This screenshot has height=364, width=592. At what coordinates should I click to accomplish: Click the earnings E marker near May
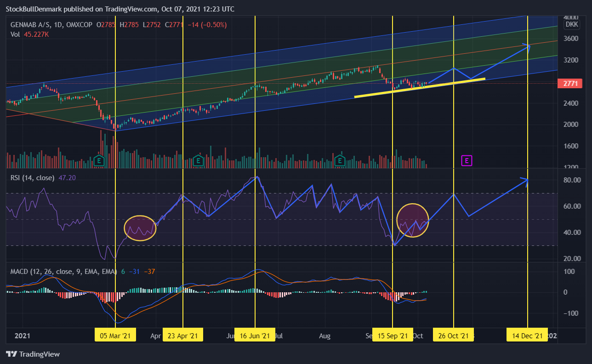pyautogui.click(x=198, y=160)
